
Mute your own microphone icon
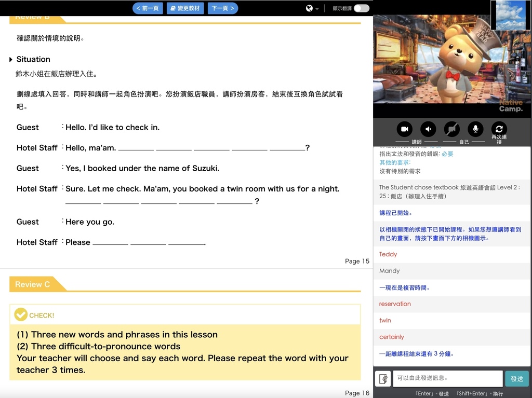tap(476, 129)
